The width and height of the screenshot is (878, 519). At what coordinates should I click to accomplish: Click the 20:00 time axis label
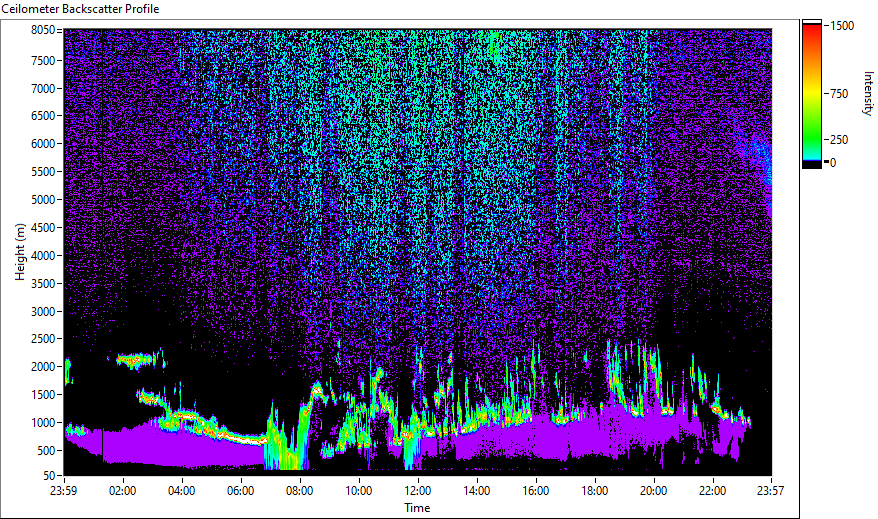point(653,491)
